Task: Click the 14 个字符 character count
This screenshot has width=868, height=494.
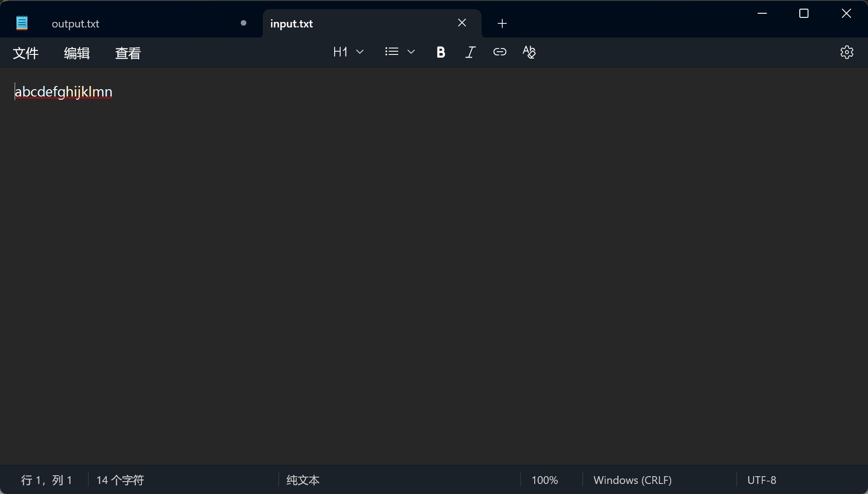Action: coord(120,480)
